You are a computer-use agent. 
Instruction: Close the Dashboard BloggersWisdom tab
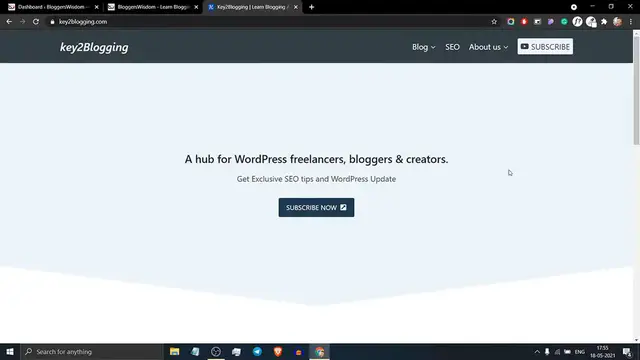coord(97,7)
